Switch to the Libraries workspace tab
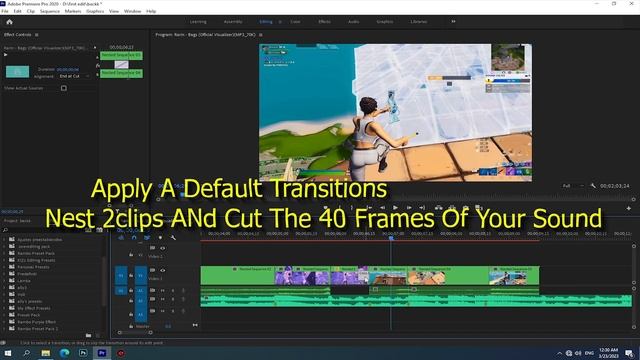Viewport: 640px width, 360px height. tap(419, 22)
